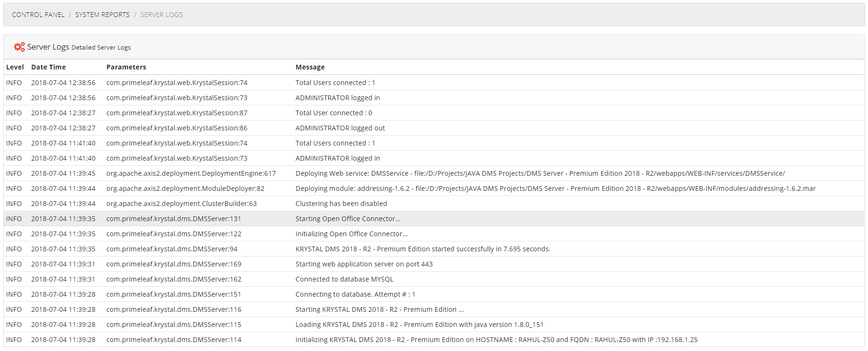Select Connecting to database. Attempt # : 1
Viewport: 868px width, 351px height.
point(355,294)
